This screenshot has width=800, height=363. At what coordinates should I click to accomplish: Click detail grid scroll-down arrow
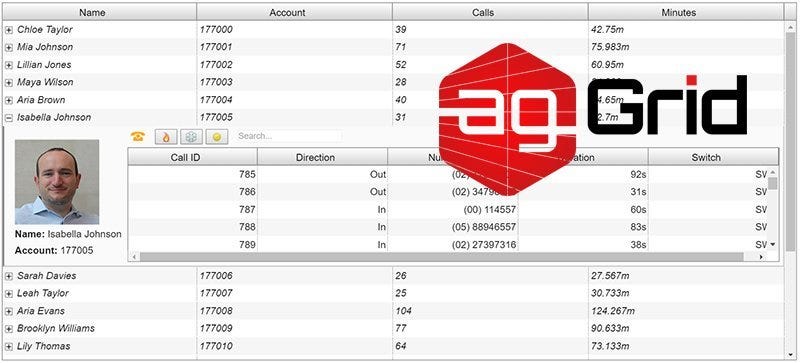773,245
